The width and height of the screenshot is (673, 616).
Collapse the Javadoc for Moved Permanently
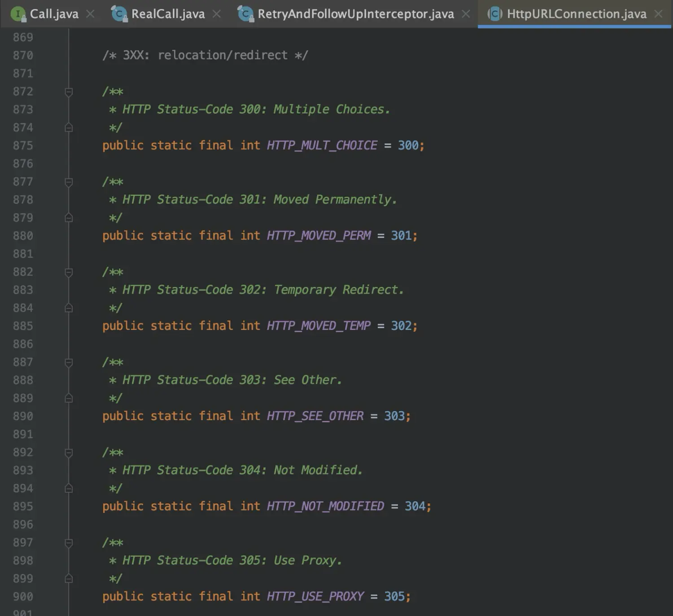point(68,182)
